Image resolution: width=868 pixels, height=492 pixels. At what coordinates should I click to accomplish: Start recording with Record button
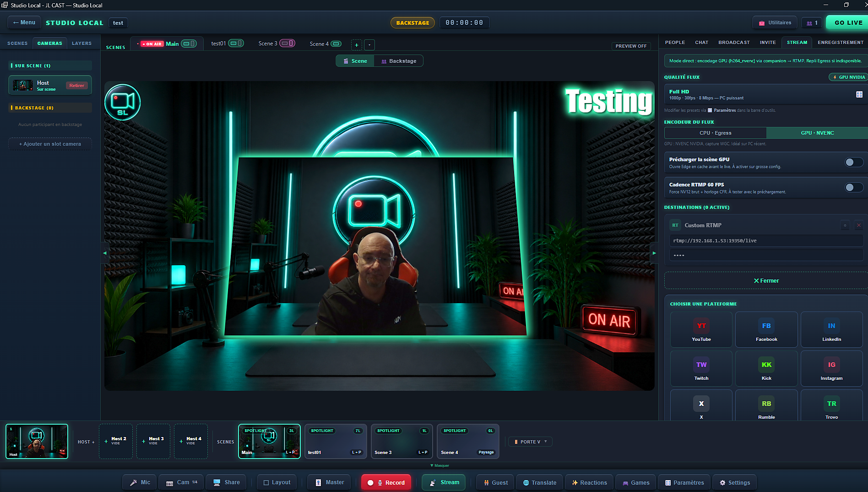click(386, 482)
